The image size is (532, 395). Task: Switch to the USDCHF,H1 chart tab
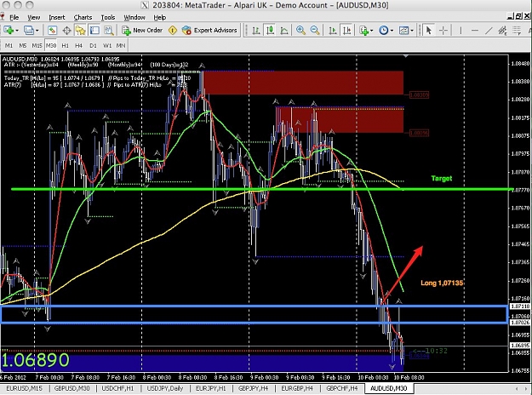coord(117,388)
